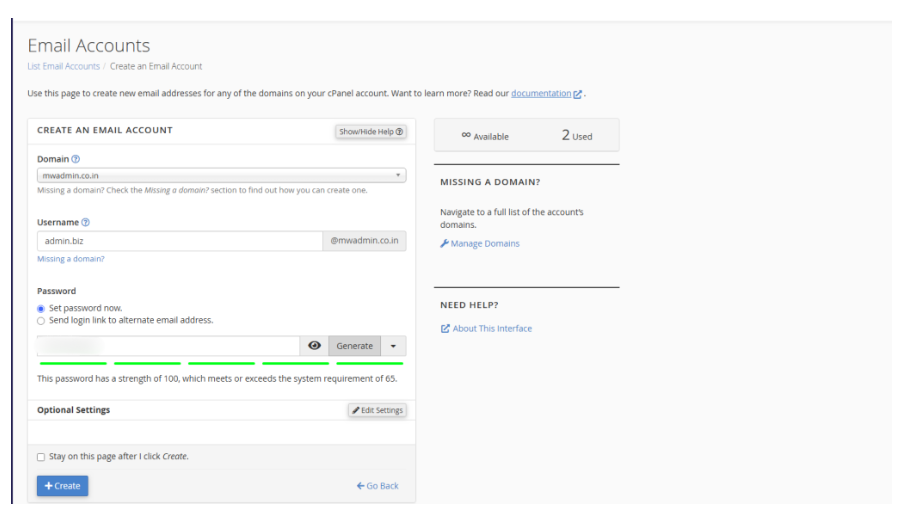Open the mwadmin.co.in domain dropdown
Viewport: 921px width, 512px height.
pos(221,175)
